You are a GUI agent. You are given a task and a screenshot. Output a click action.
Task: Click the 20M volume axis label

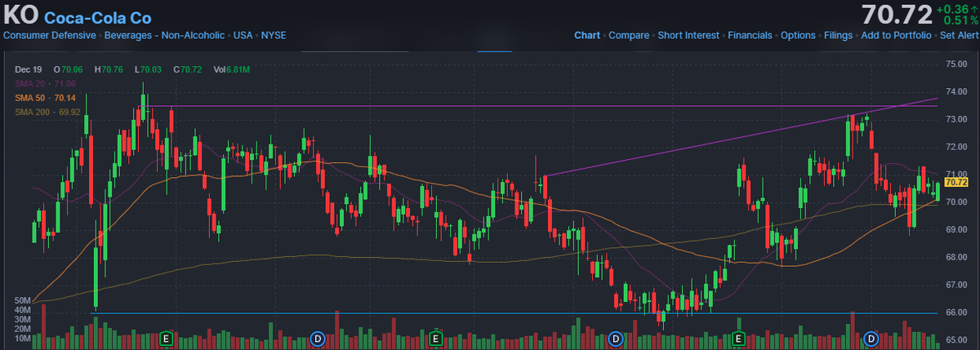pyautogui.click(x=23, y=329)
